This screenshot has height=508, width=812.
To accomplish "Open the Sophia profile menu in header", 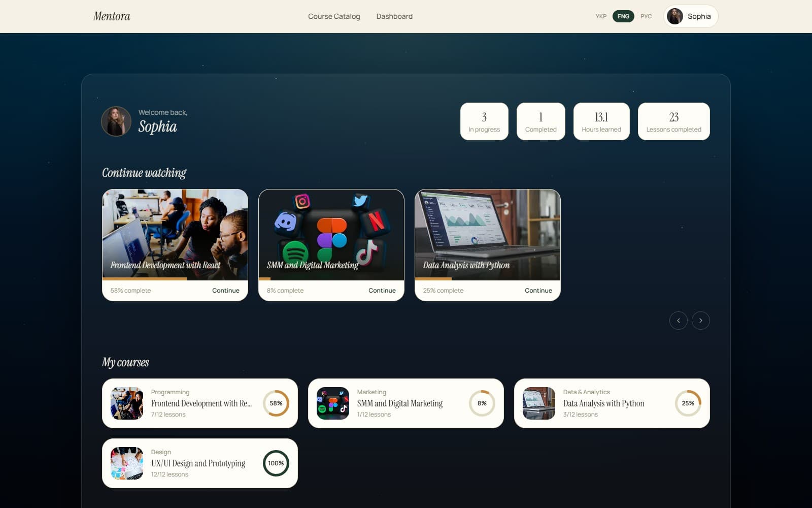I will coord(691,16).
